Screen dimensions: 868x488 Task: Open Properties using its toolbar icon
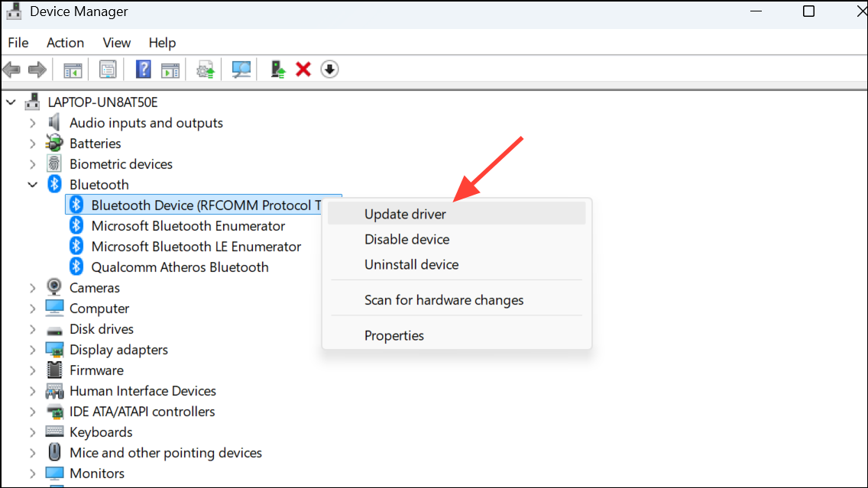click(108, 69)
